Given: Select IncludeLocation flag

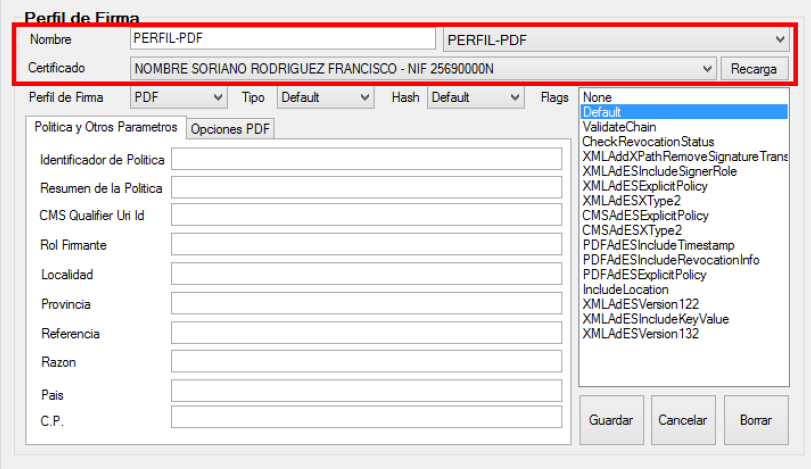Looking at the screenshot, I should (x=684, y=290).
